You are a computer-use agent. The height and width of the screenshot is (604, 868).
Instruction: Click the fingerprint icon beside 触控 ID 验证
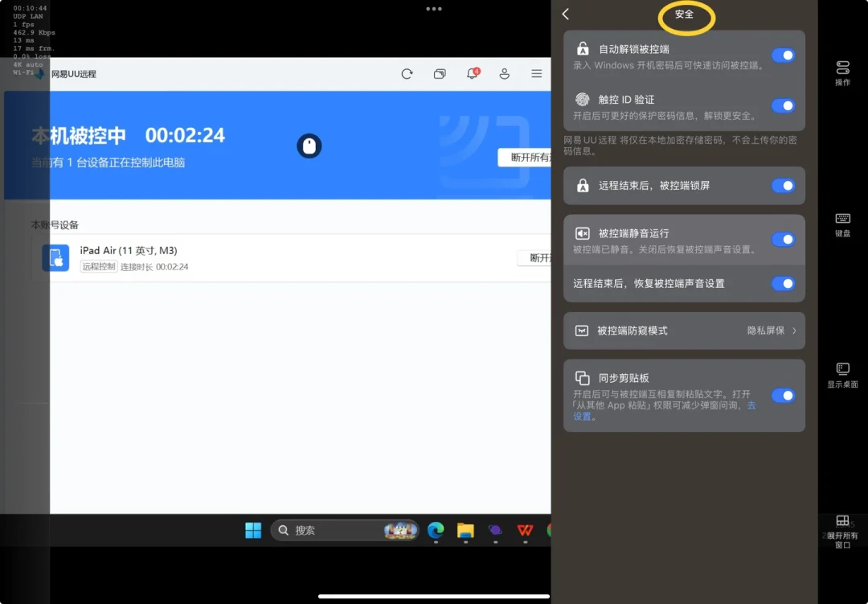(x=583, y=99)
